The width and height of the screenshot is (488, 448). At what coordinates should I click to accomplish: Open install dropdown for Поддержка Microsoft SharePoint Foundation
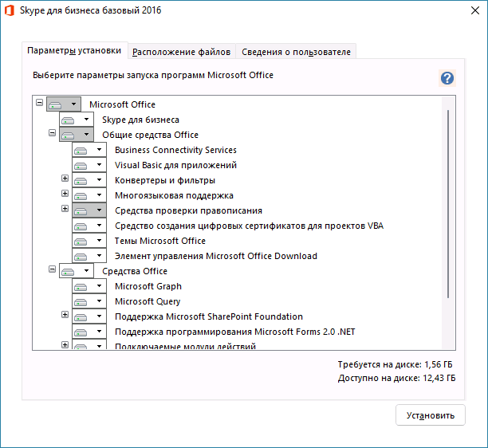(89, 316)
